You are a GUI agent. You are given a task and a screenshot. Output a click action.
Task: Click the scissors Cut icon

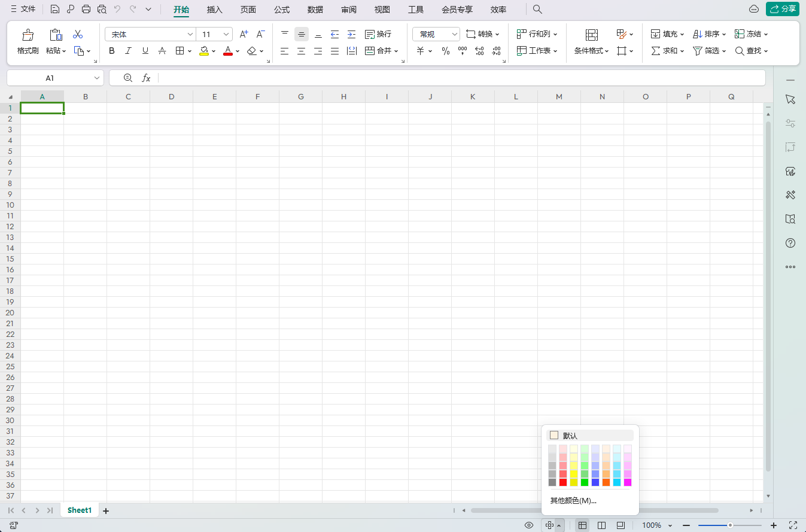[78, 34]
